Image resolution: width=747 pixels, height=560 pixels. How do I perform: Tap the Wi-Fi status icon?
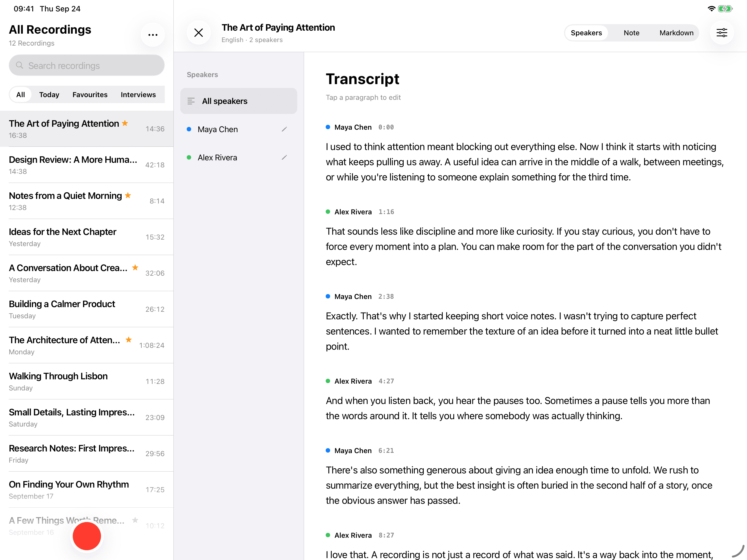point(711,9)
